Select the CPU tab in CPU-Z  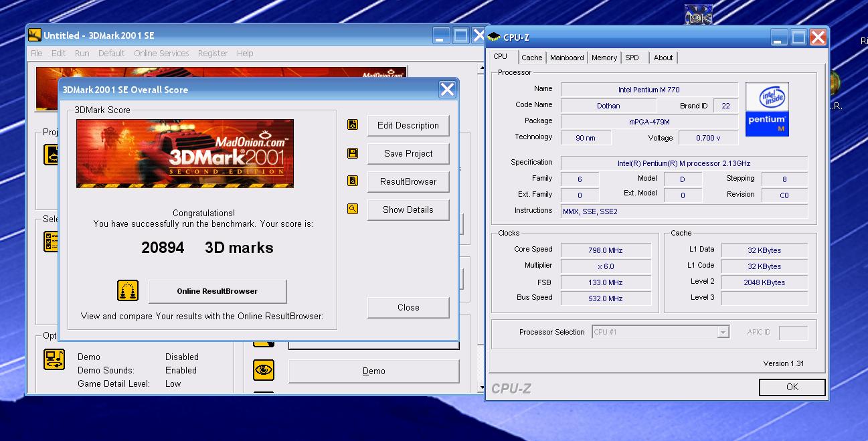point(501,57)
